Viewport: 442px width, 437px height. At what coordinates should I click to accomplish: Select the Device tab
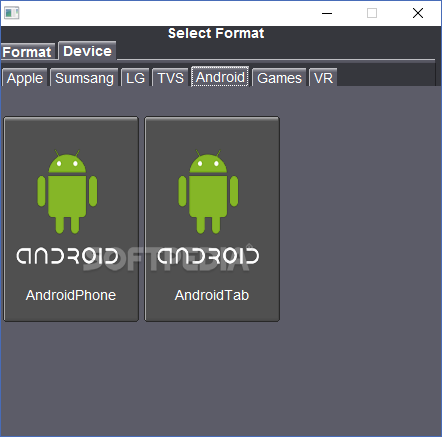tap(87, 51)
